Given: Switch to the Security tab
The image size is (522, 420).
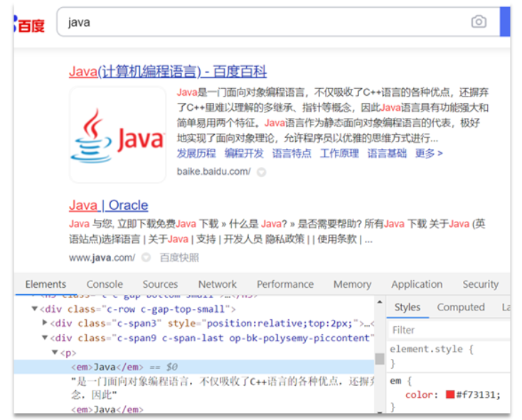Looking at the screenshot, I should (480, 284).
